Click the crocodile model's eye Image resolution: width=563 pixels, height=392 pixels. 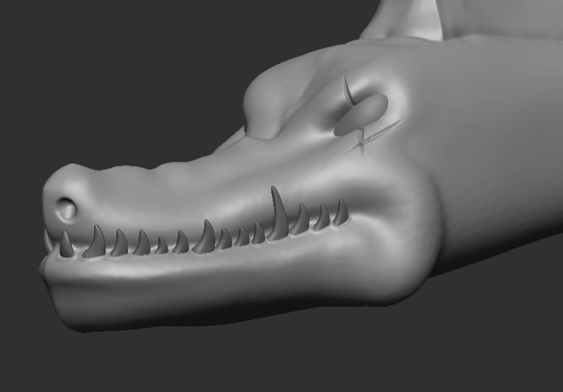[361, 115]
